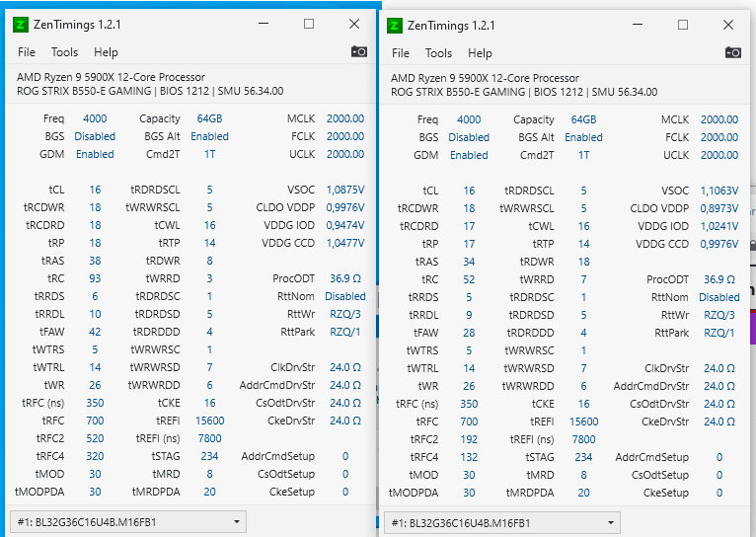756x537 pixels.
Task: Click tRFC4 value 320 in left window
Action: (95, 456)
